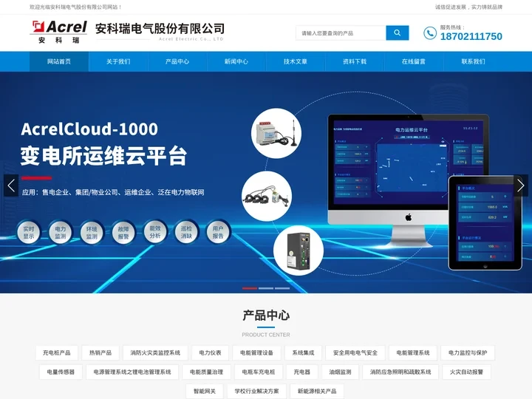Select 热销产品 category button
This screenshot has height=399, width=532.
click(x=100, y=353)
